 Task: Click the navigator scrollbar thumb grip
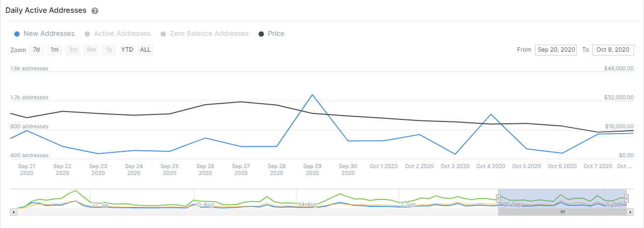[562, 212]
